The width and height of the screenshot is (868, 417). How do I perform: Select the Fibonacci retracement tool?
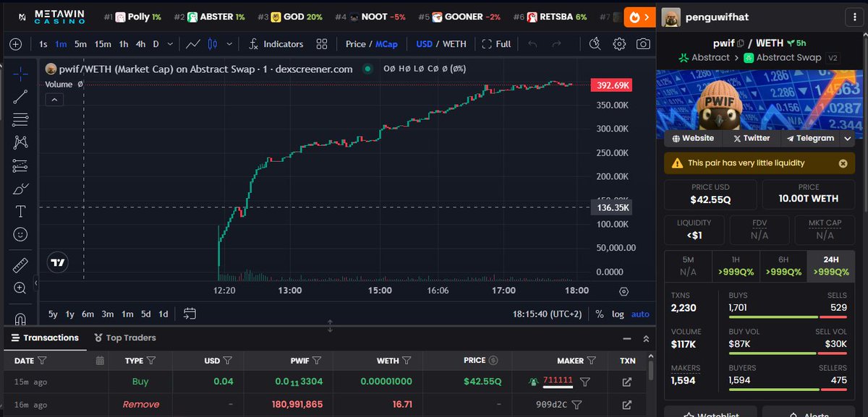20,119
